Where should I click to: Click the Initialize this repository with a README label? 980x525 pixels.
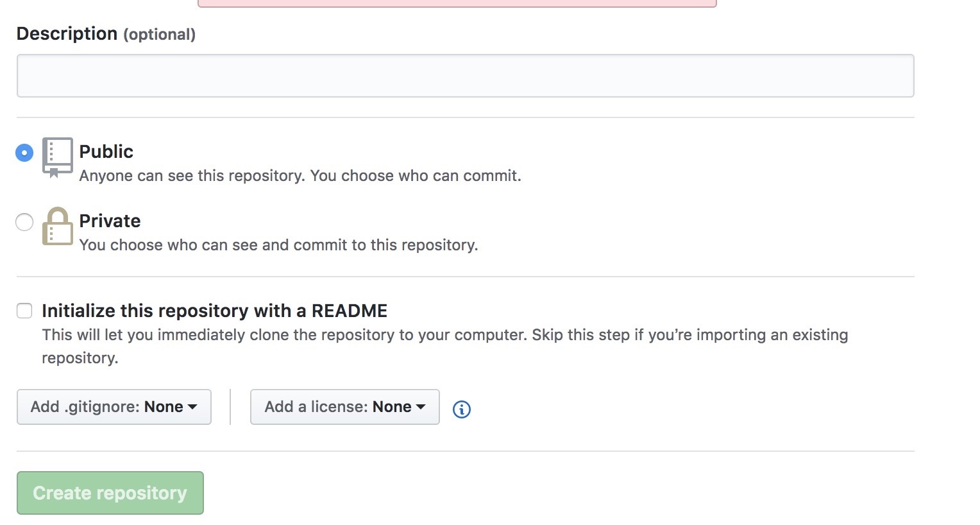(215, 311)
